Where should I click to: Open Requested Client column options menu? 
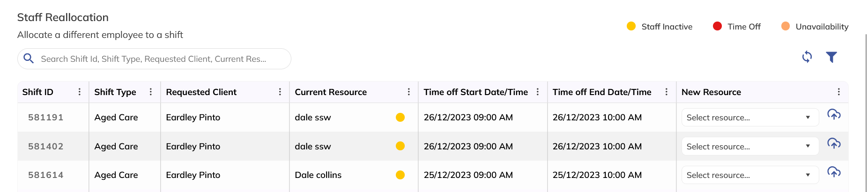[280, 92]
